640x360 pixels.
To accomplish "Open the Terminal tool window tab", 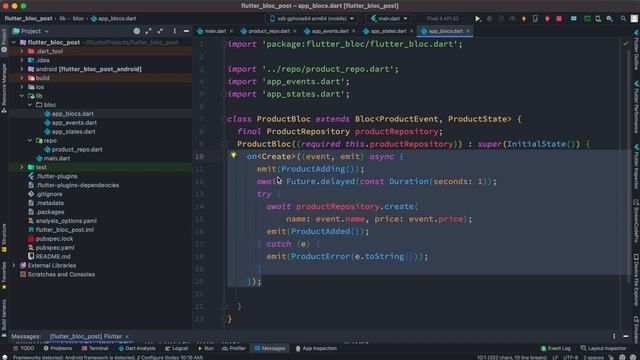I will pos(95,348).
